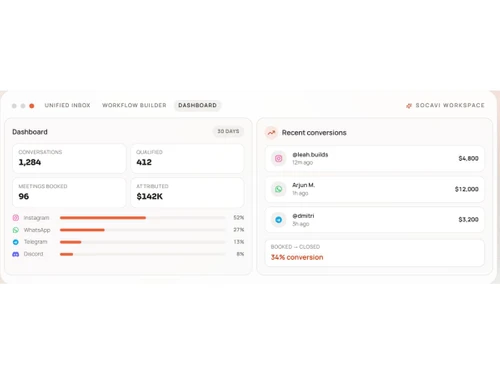Open the Qualified 412 card

click(187, 158)
